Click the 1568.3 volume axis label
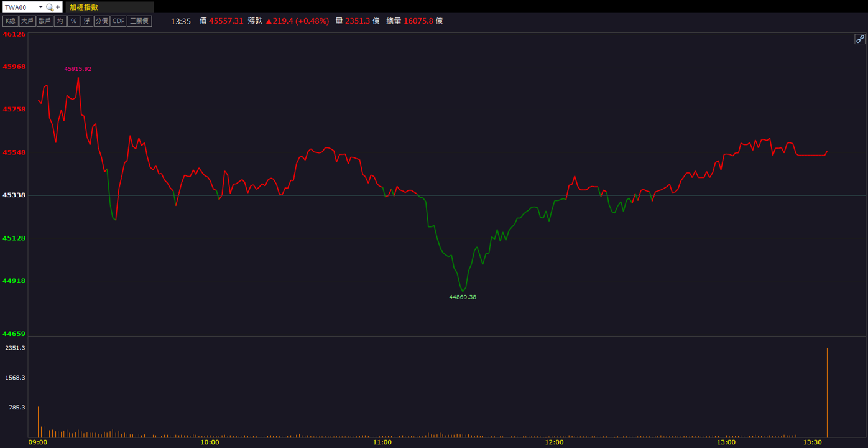The width and height of the screenshot is (868, 448). tap(15, 378)
